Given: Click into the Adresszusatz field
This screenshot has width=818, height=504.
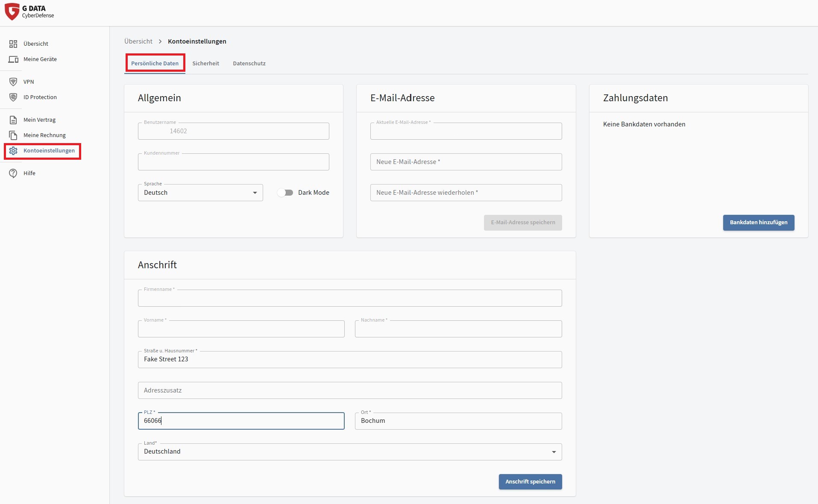Looking at the screenshot, I should (x=349, y=390).
